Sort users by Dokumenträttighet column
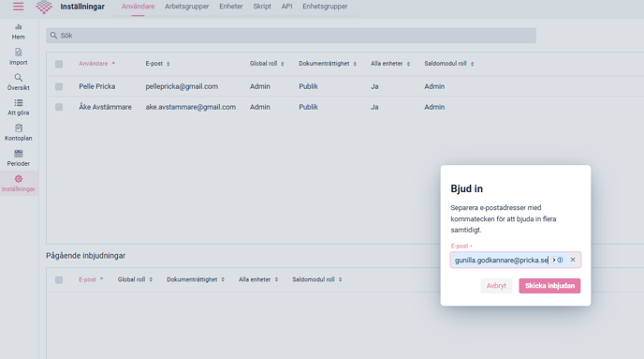Image resolution: width=644 pixels, height=359 pixels. (328, 64)
